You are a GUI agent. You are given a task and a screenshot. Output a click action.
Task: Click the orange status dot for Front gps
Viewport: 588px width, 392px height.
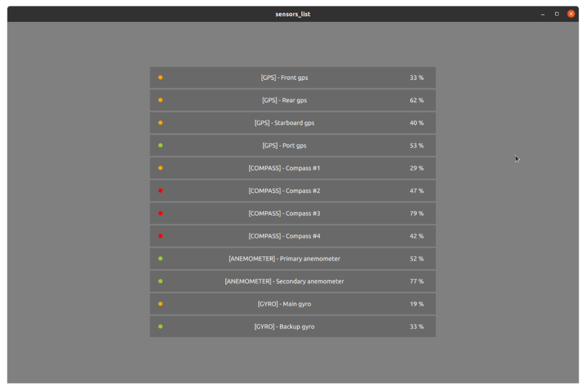[160, 77]
